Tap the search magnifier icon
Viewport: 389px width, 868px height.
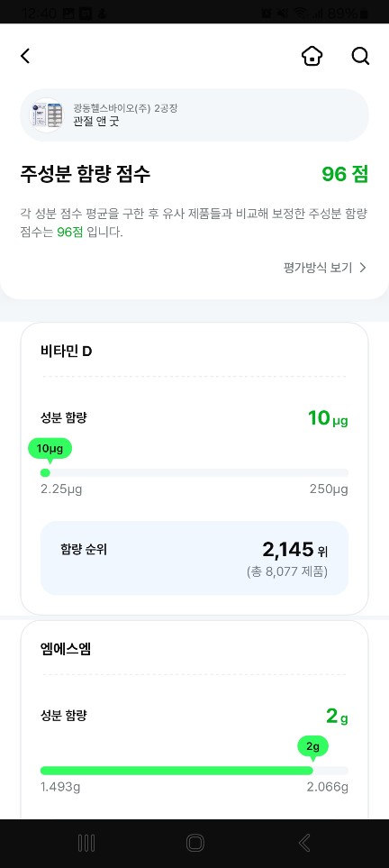pos(360,56)
